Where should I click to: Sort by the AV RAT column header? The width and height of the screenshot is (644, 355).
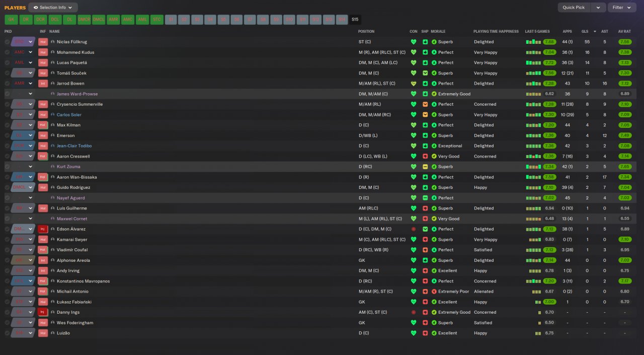point(624,31)
